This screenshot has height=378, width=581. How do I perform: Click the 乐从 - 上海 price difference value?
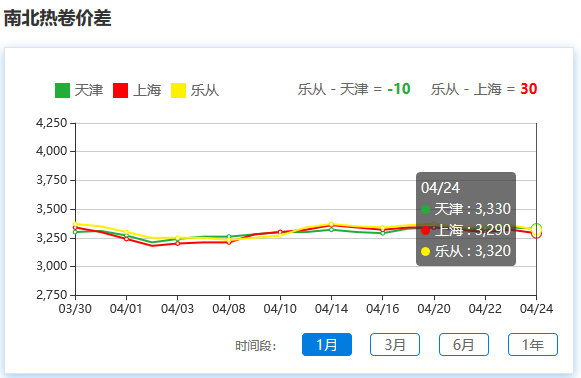pyautogui.click(x=529, y=89)
